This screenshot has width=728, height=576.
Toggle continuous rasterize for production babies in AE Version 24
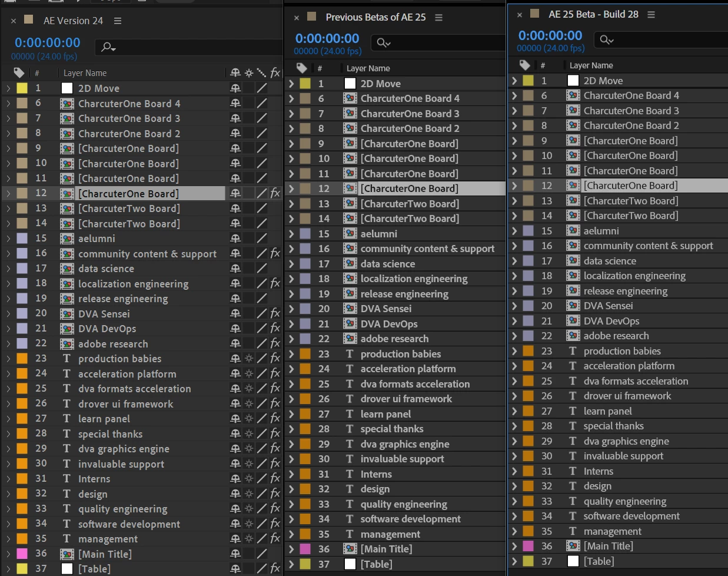click(x=249, y=358)
